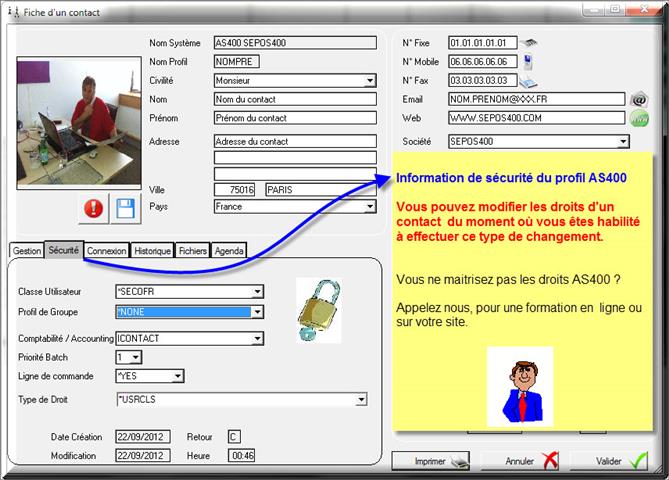Click the Retour field showing C

(x=234, y=437)
